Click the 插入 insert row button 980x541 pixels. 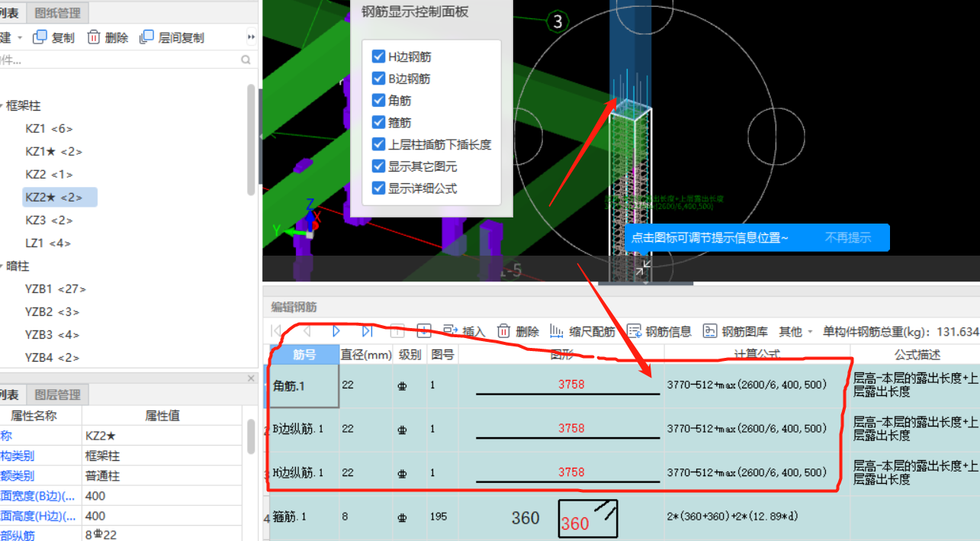point(464,331)
